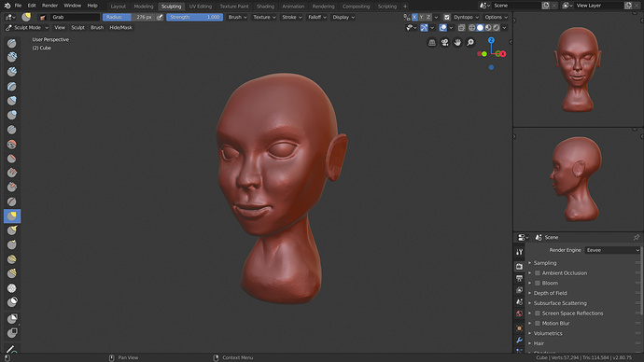
Task: Select the Box Mask tool
Action: click(x=12, y=318)
